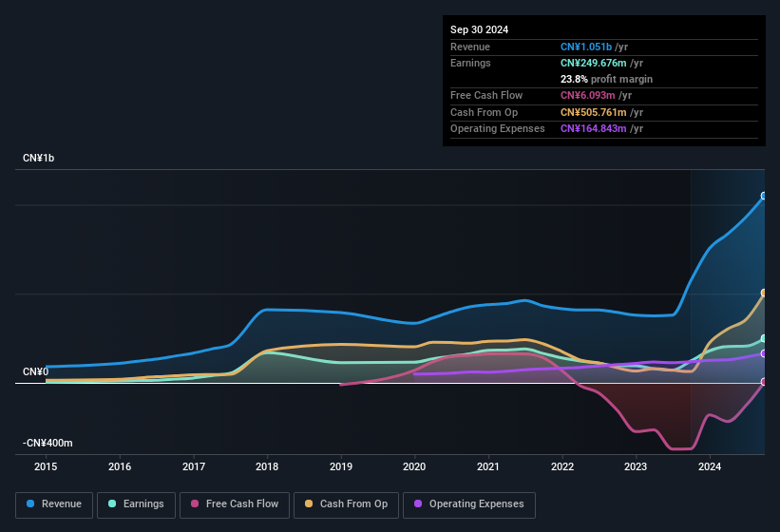Screen dimensions: 780x532
Task: Click the CN¥1.051b revenue value in tooltip
Action: (x=585, y=47)
